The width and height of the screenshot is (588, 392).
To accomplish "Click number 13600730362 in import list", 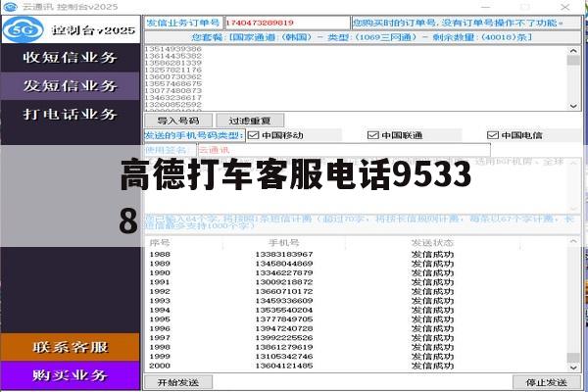I will 172,76.
